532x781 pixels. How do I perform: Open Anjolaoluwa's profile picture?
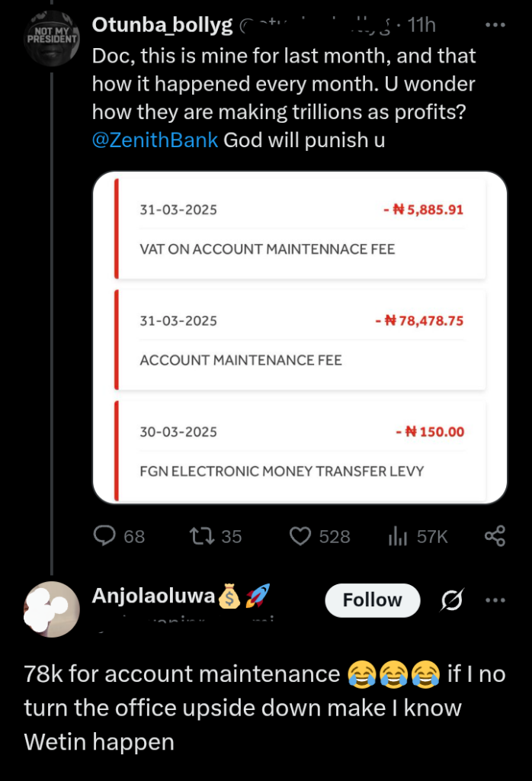(51, 609)
